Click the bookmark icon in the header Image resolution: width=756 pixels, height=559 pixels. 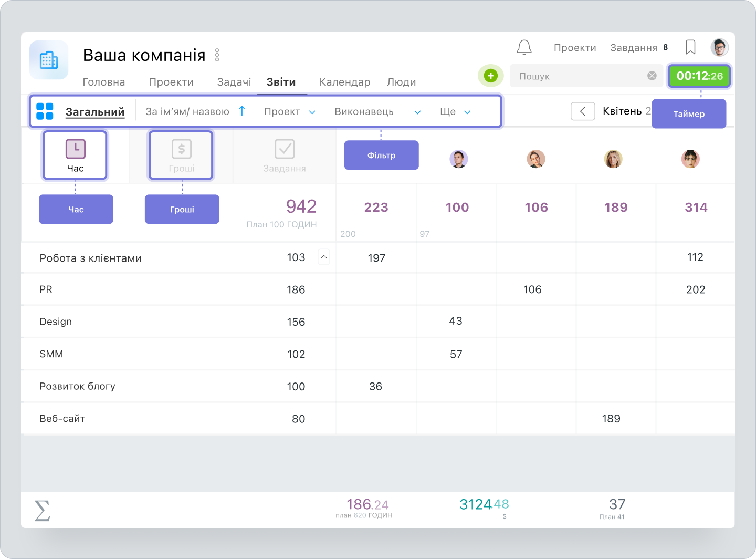(x=690, y=47)
